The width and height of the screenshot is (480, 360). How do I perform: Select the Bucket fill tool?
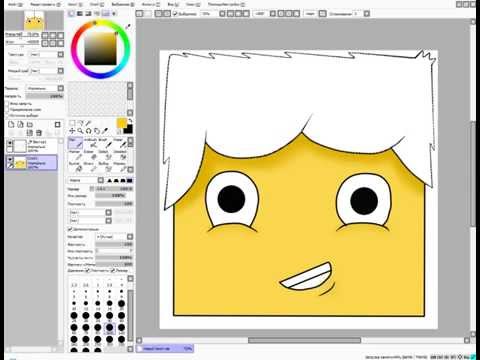tap(76, 167)
